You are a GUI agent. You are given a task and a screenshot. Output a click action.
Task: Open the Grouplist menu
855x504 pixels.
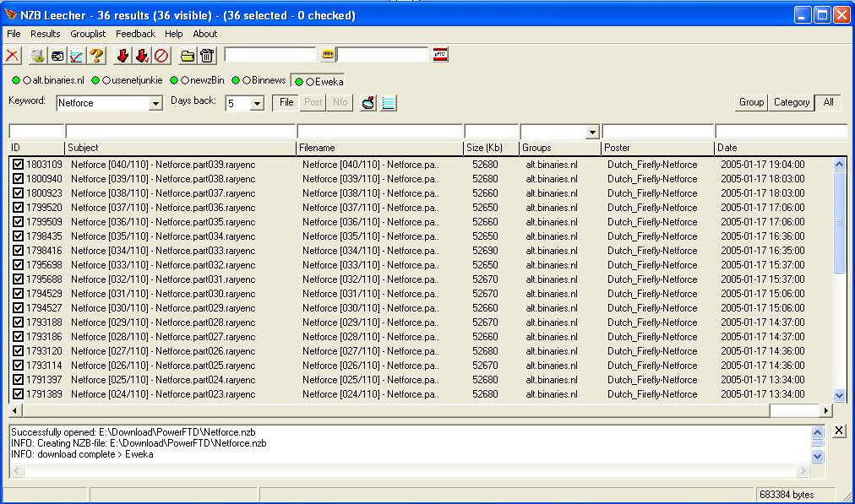click(88, 34)
